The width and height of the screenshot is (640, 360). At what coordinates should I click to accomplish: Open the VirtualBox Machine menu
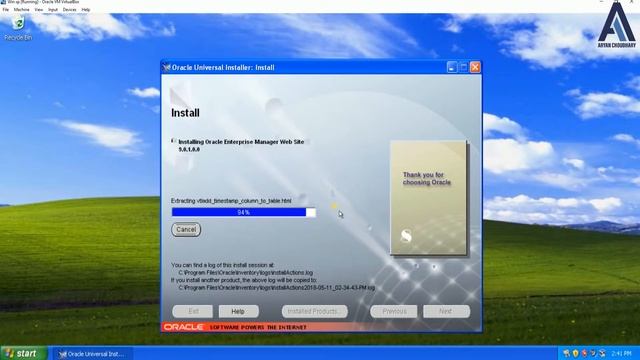[21, 9]
